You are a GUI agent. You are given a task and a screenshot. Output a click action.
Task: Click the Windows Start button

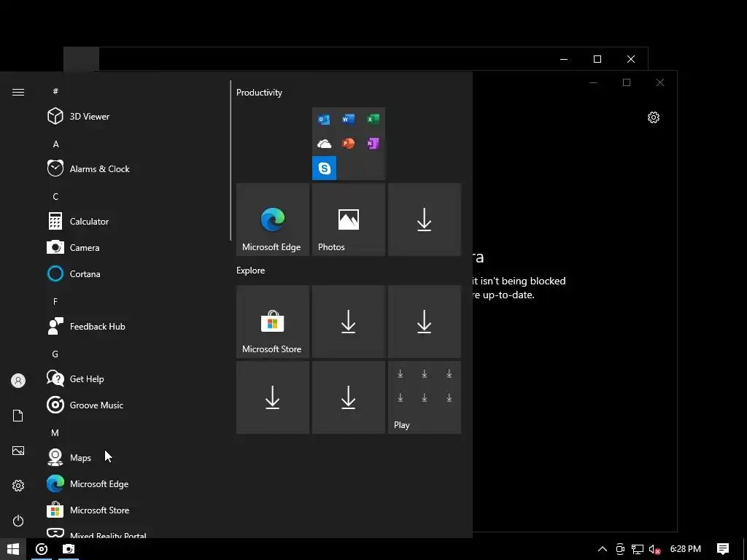click(x=13, y=549)
